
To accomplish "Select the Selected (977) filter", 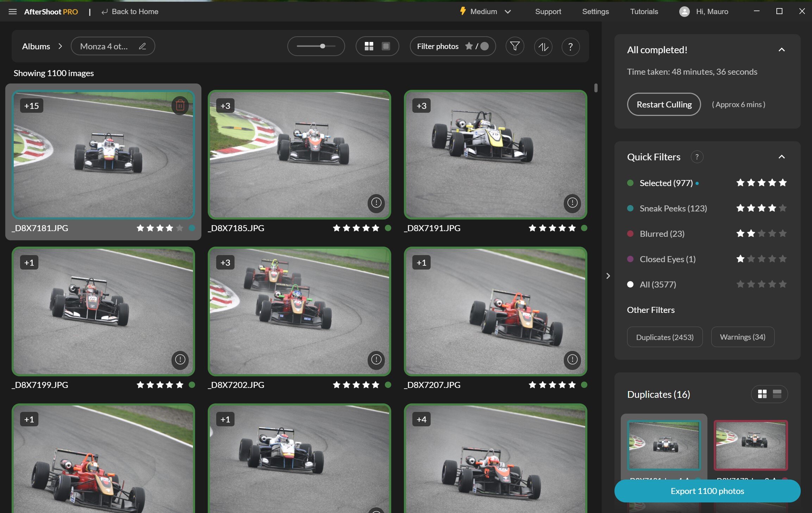I will pos(666,183).
